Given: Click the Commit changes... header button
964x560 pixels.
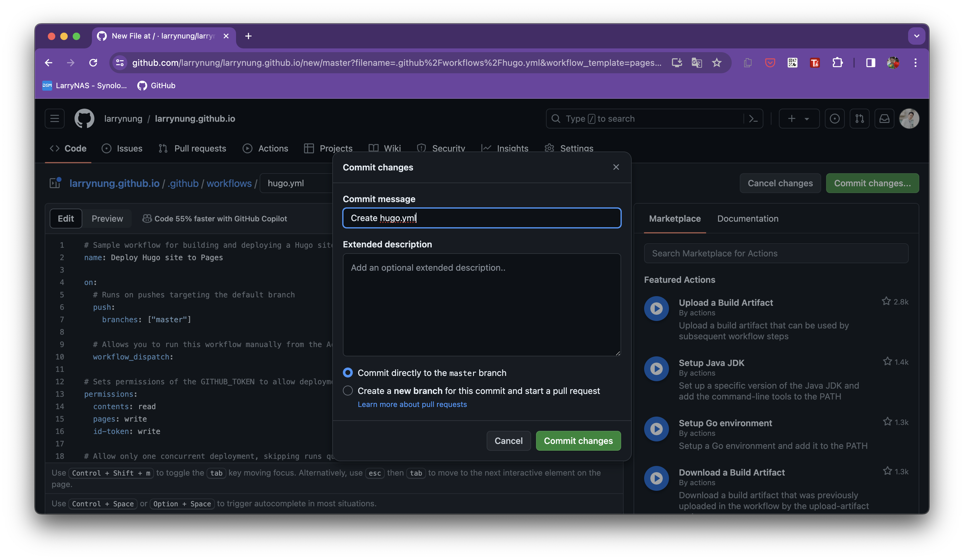Looking at the screenshot, I should pos(872,183).
